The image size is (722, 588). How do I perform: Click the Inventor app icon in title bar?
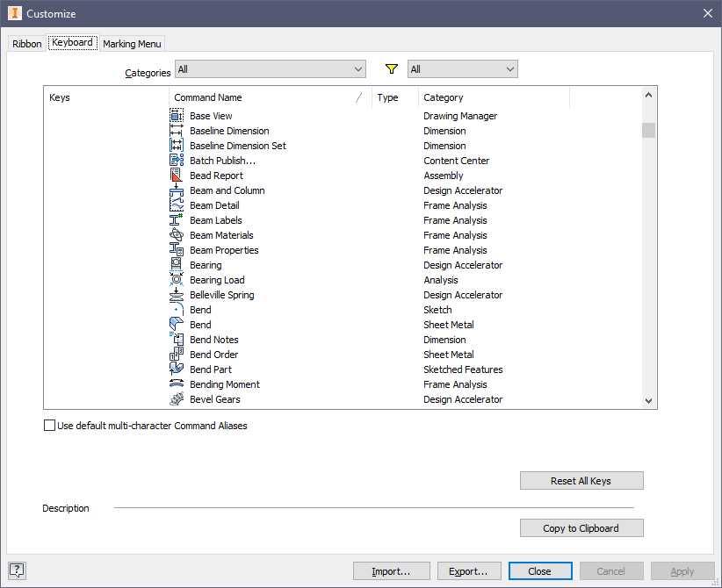(x=15, y=13)
